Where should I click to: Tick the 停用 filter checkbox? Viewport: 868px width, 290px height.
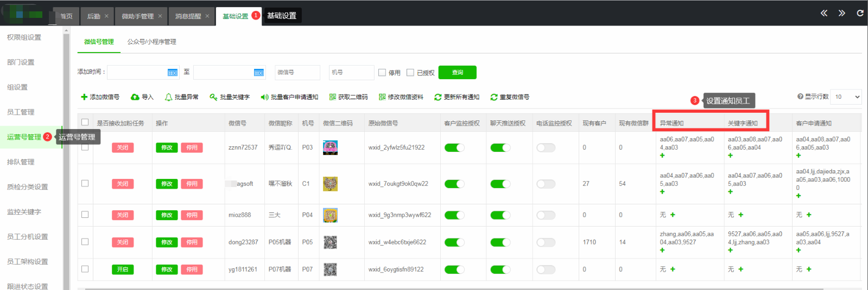point(382,73)
